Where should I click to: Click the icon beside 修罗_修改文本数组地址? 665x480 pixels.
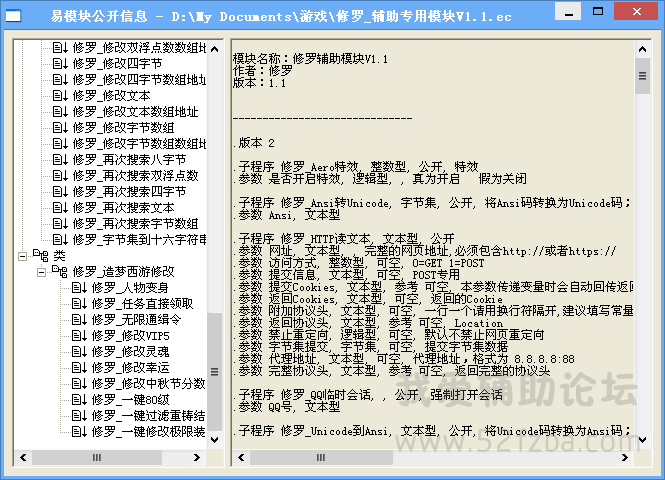(60, 112)
